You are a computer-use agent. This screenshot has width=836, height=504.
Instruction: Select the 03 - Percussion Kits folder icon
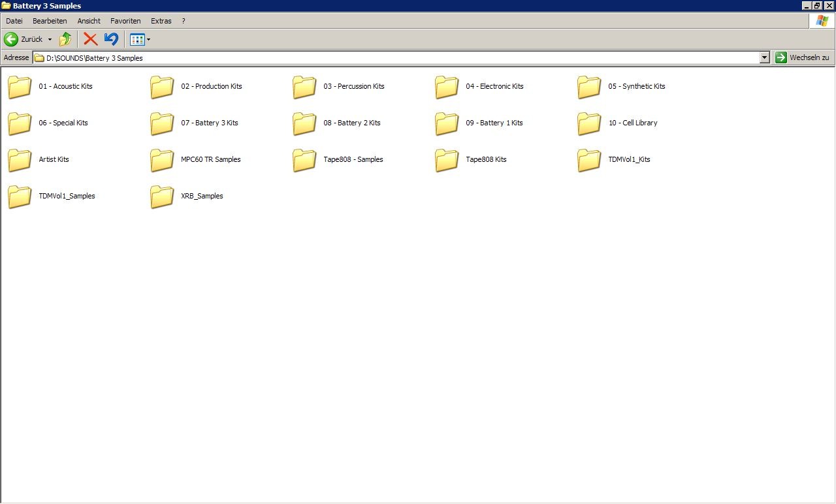coord(304,86)
